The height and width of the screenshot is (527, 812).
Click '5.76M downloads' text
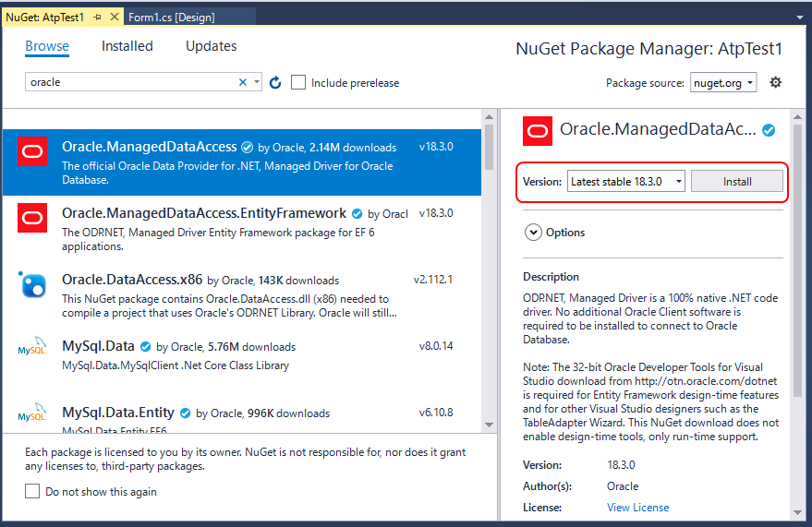(251, 346)
